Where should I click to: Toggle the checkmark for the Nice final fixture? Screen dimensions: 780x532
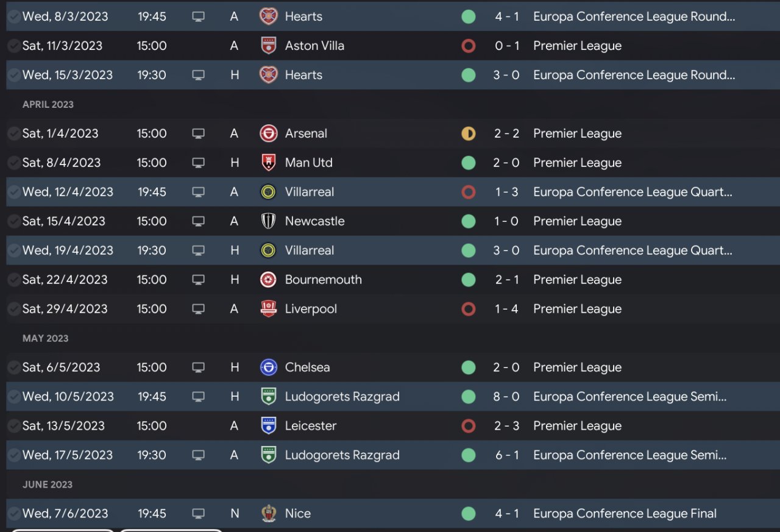tap(13, 514)
